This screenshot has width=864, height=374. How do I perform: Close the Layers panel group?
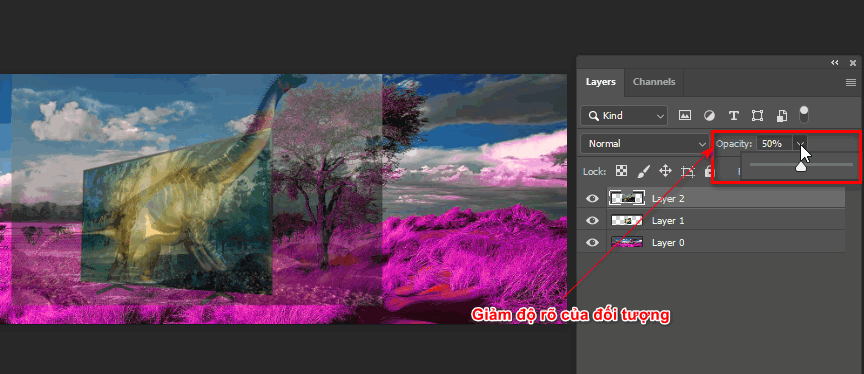click(x=853, y=63)
